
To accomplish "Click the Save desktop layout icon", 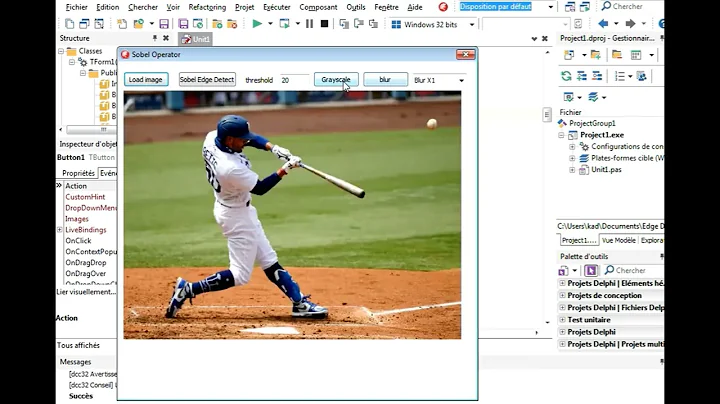I will (570, 7).
